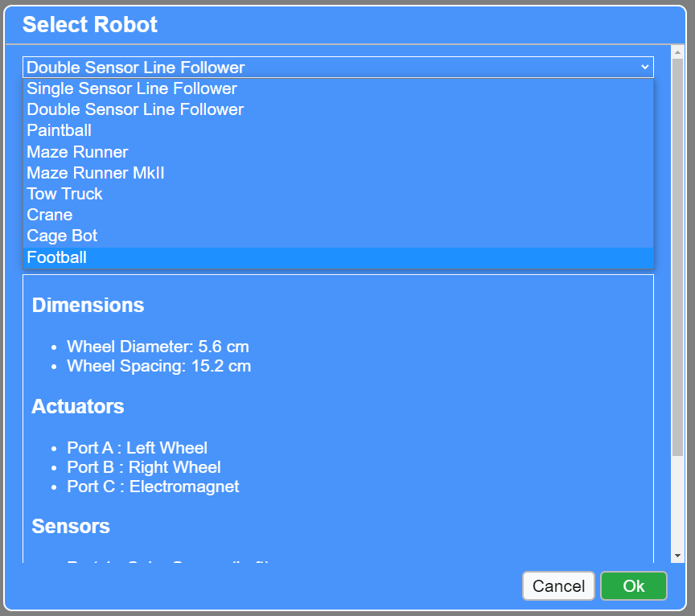
Task: Pick the Paintball robot option
Action: pos(60,130)
